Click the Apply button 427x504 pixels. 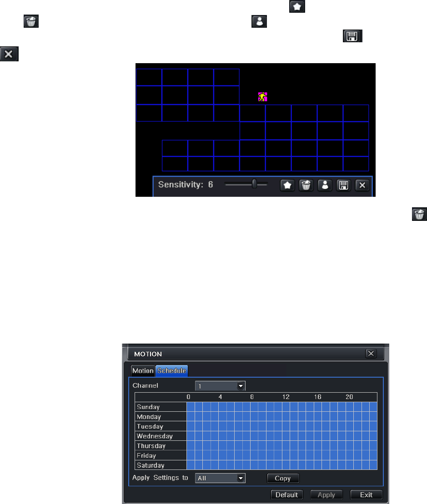327,494
